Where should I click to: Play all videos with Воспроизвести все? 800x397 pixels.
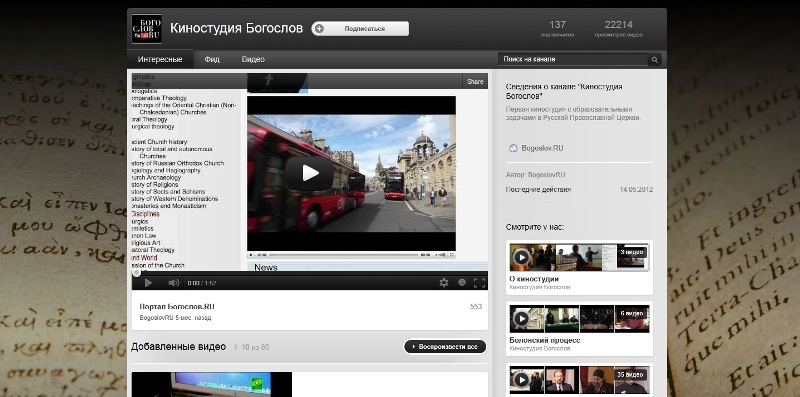click(x=445, y=346)
